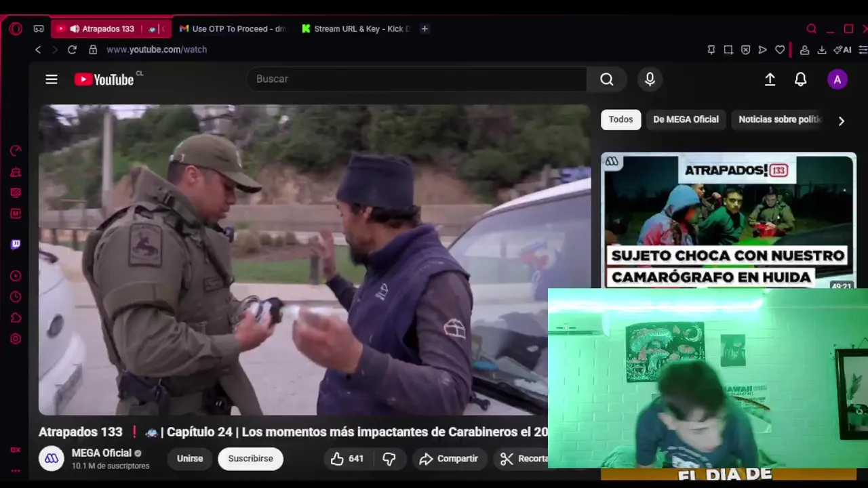Open the GX Cleaner sidebar icon

[x=16, y=172]
